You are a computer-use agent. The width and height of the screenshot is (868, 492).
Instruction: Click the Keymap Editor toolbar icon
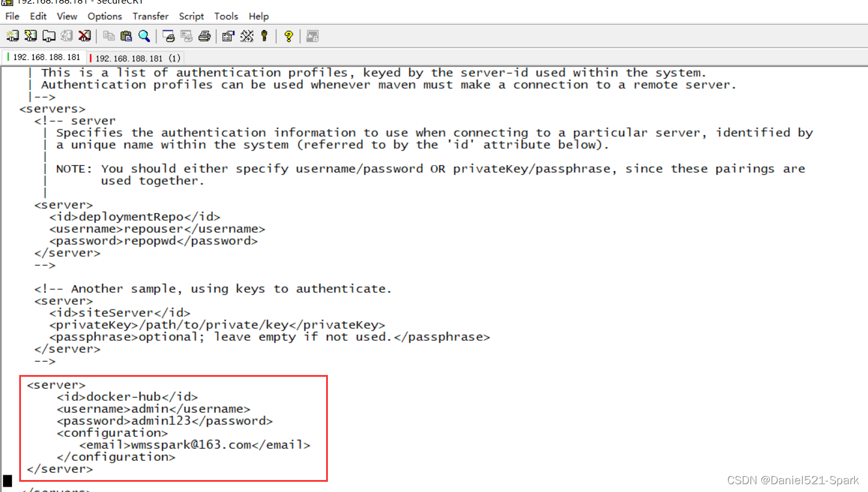coord(246,36)
